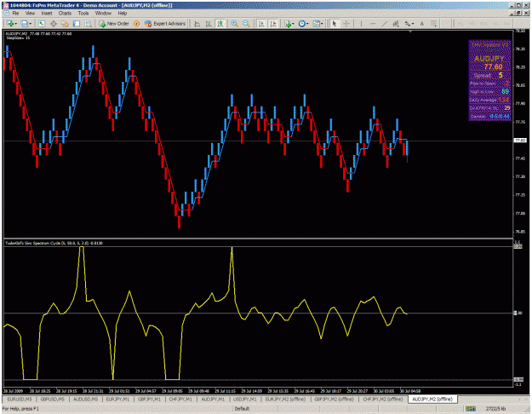Switch to the USDJPY,M1 chart tab
The image size is (532, 414).
(x=244, y=399)
